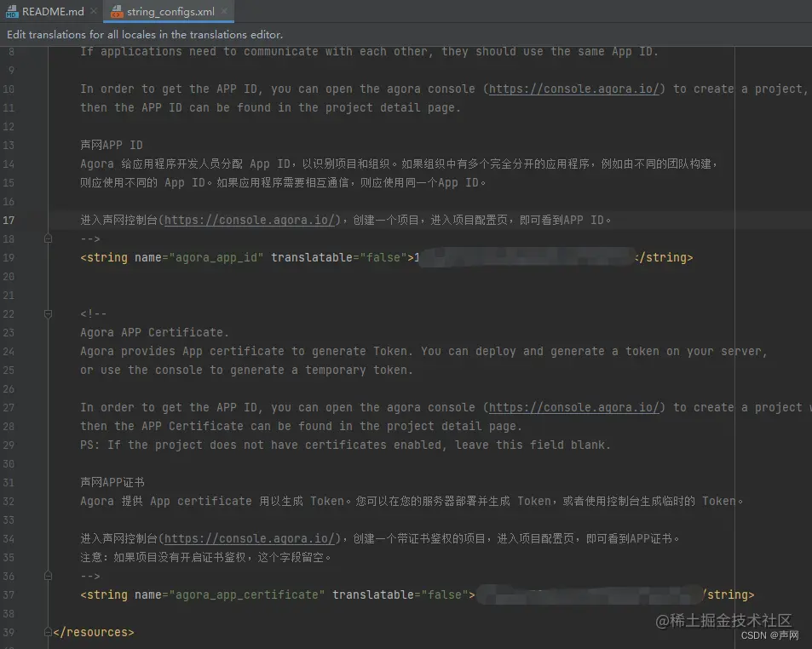Click the closing </resources> tag
The image size is (812, 649).
[x=93, y=632]
